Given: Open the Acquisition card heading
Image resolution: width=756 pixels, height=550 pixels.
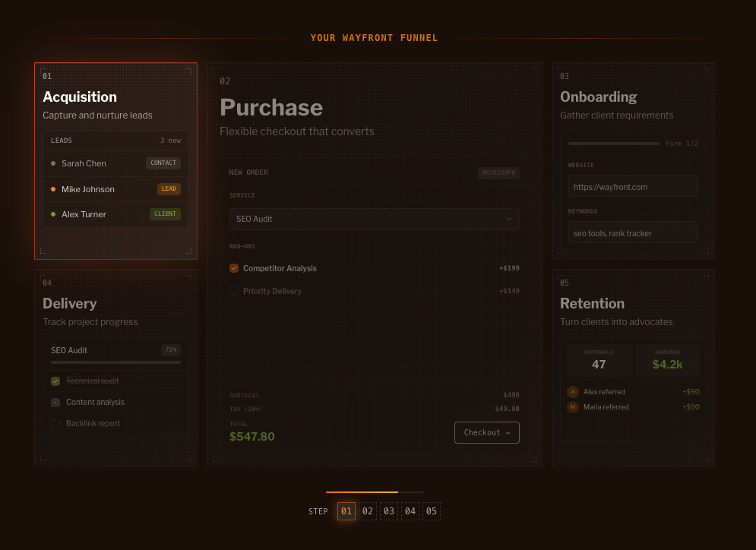Looking at the screenshot, I should tap(80, 97).
